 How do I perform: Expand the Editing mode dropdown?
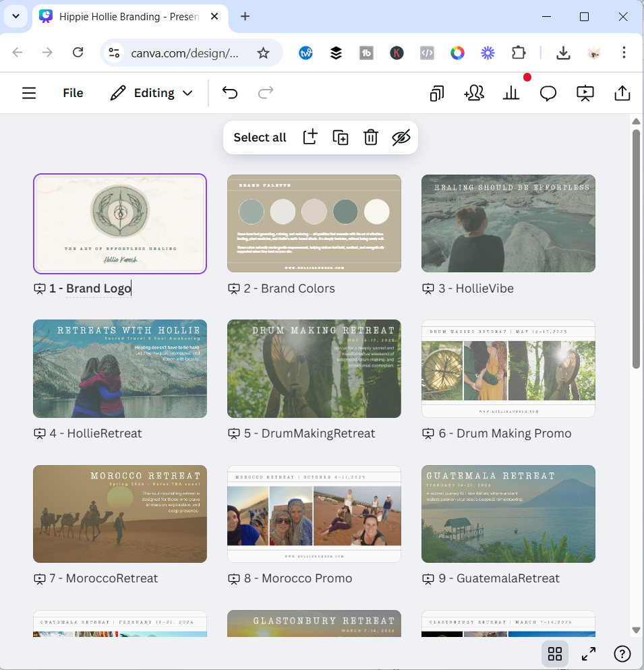tap(152, 93)
